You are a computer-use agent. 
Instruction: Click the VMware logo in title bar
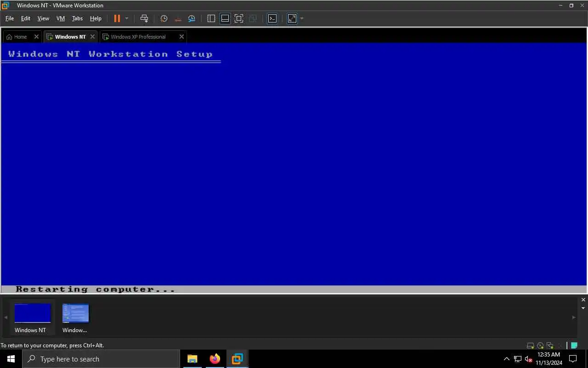coord(6,6)
